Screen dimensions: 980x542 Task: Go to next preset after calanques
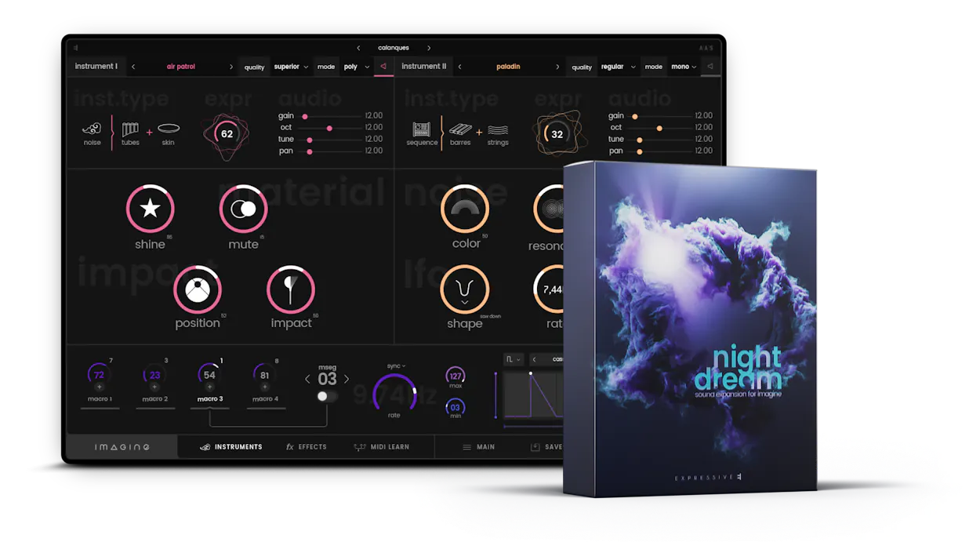tap(429, 48)
